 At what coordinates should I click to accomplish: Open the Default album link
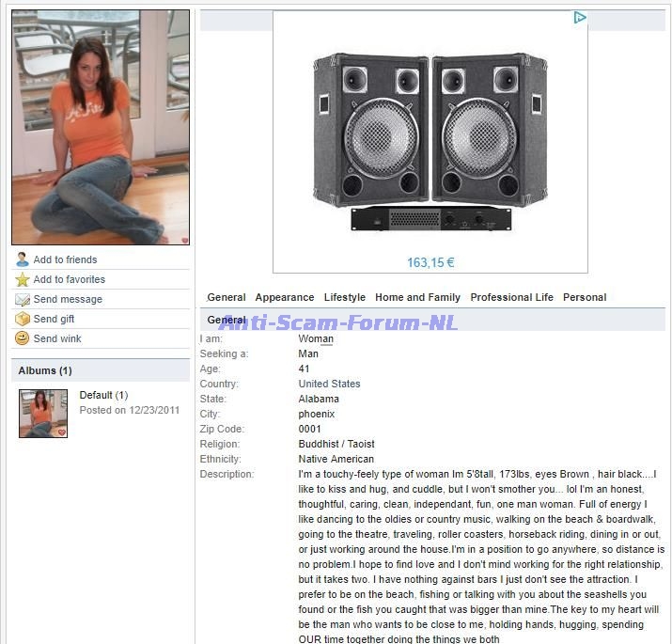click(96, 395)
